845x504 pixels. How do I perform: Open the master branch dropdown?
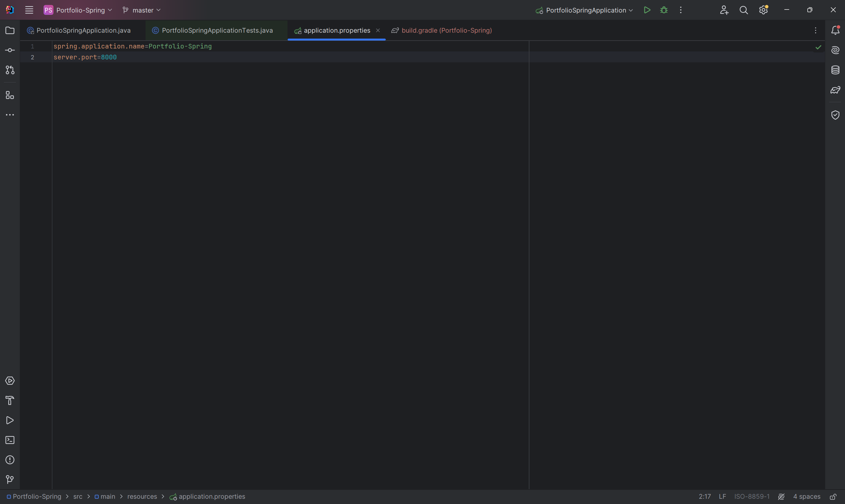point(142,10)
